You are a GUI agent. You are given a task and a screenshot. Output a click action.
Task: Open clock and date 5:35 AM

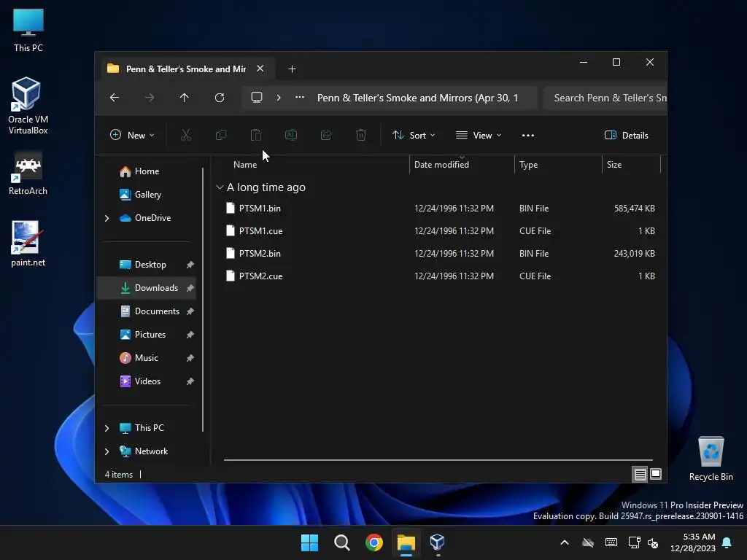[x=693, y=542]
